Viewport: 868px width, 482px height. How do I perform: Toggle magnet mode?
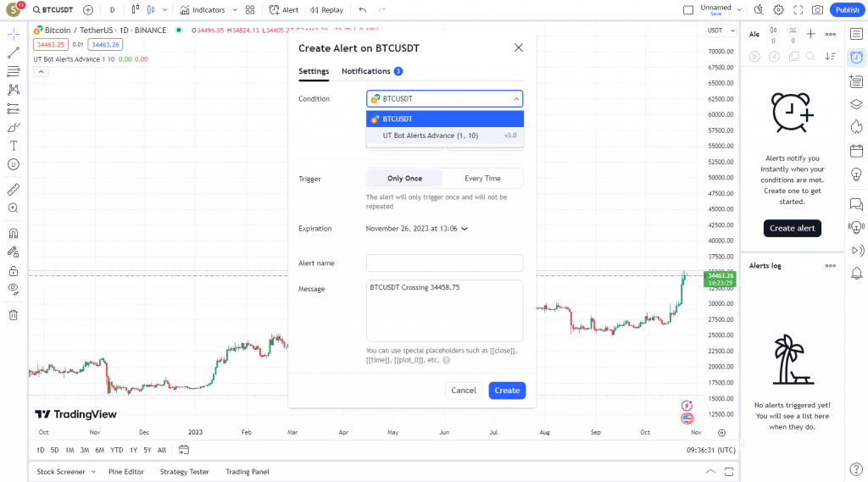(x=14, y=233)
